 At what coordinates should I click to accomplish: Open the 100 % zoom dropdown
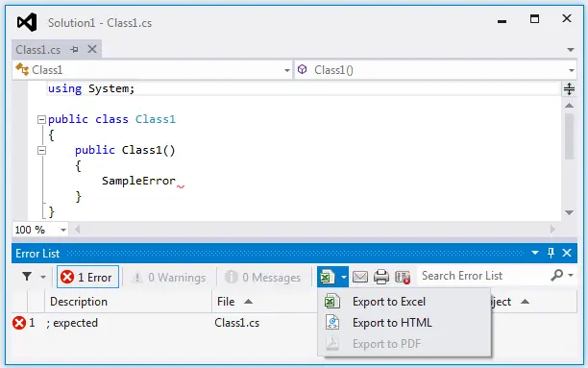pos(63,230)
